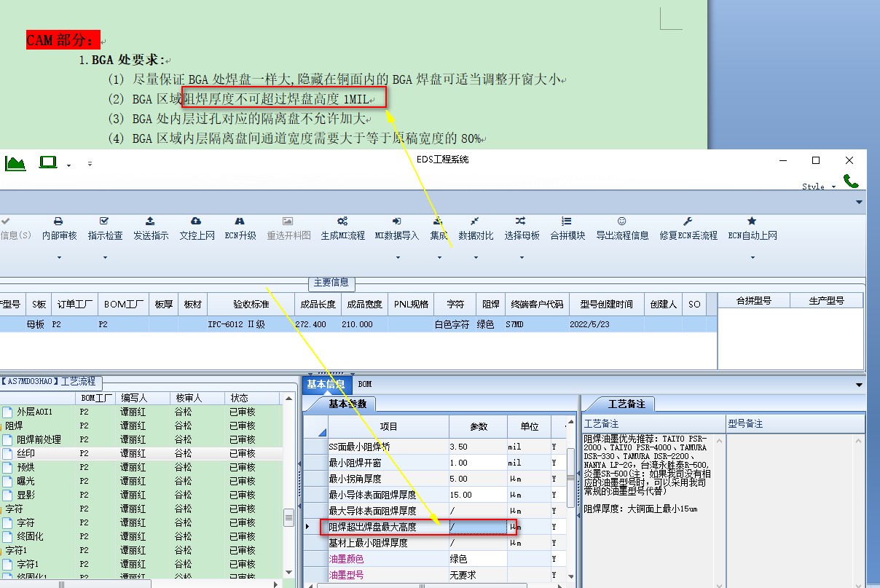Click the 信息(S) checkmark toolbar item
Viewport: 880px width, 588px height.
click(15, 228)
